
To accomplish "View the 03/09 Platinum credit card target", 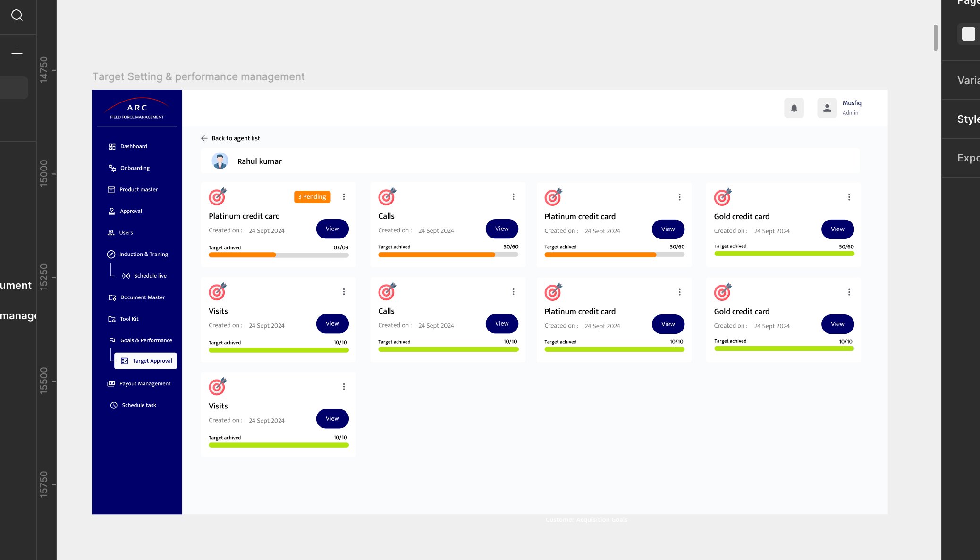I will click(x=332, y=229).
